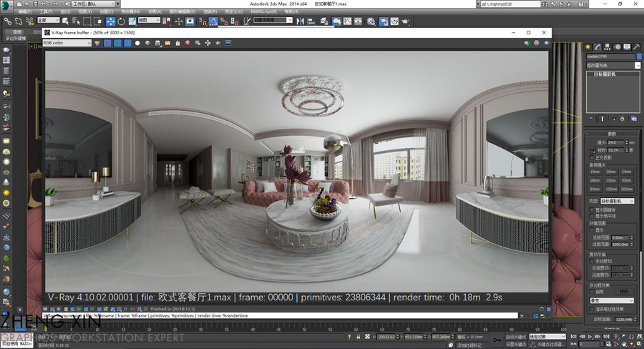Click the Auto Key button
The image size is (644, 349).
pyautogui.click(x=517, y=337)
